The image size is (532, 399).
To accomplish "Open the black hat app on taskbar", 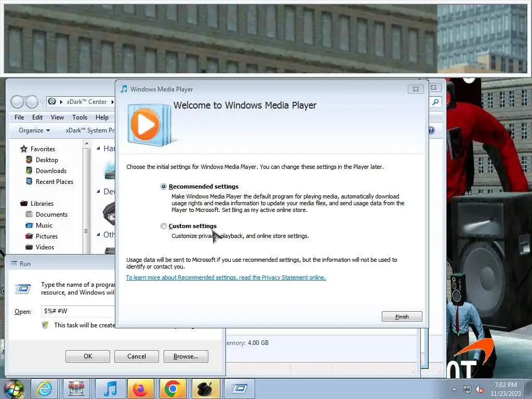I will pyautogui.click(x=205, y=389).
